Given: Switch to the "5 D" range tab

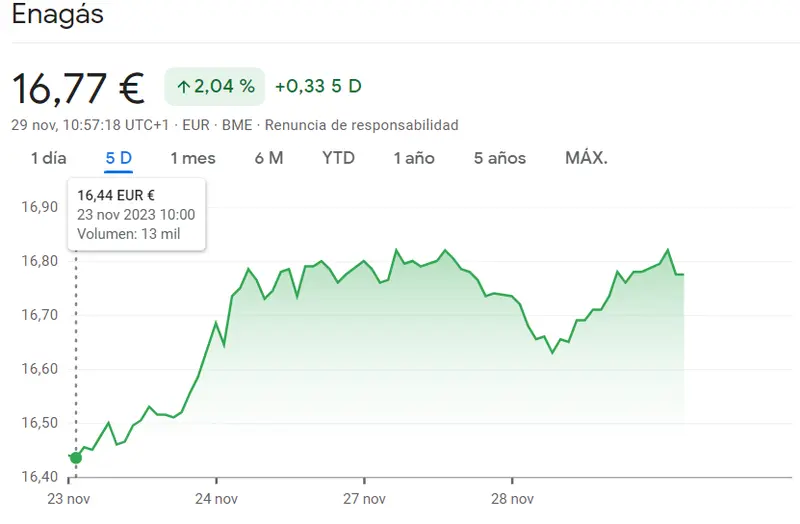Looking at the screenshot, I should pyautogui.click(x=119, y=158).
